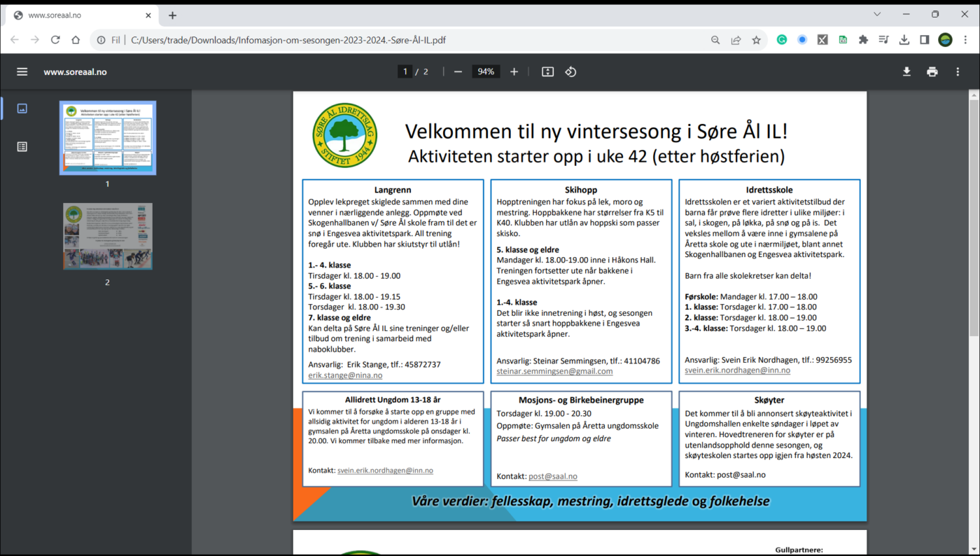Open the Excel-style X extension icon
The image size is (980, 556).
pyautogui.click(x=822, y=40)
